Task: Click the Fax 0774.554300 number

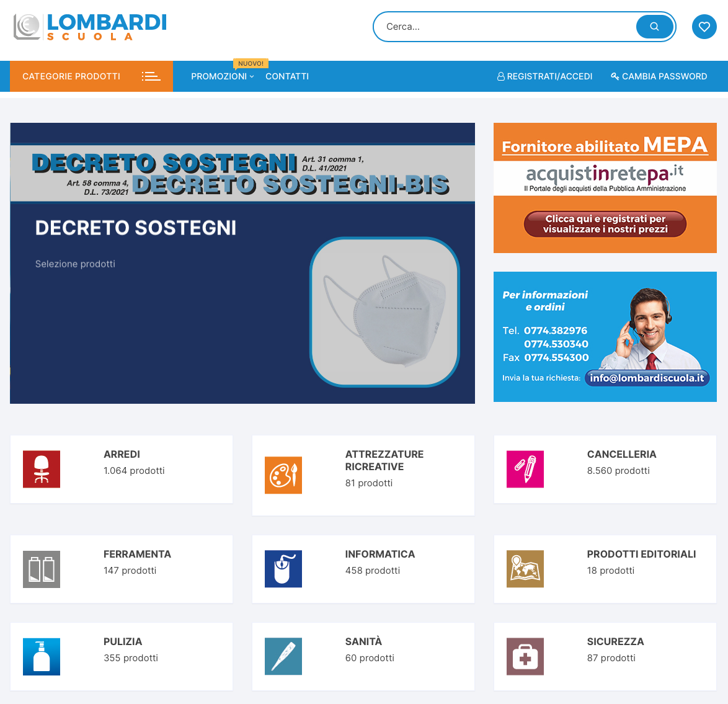Action: [546, 357]
